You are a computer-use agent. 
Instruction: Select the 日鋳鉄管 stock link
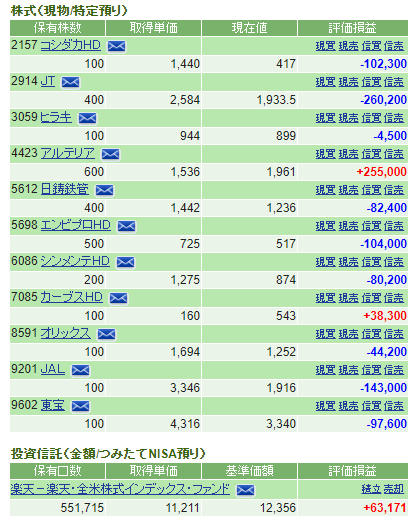coord(65,189)
